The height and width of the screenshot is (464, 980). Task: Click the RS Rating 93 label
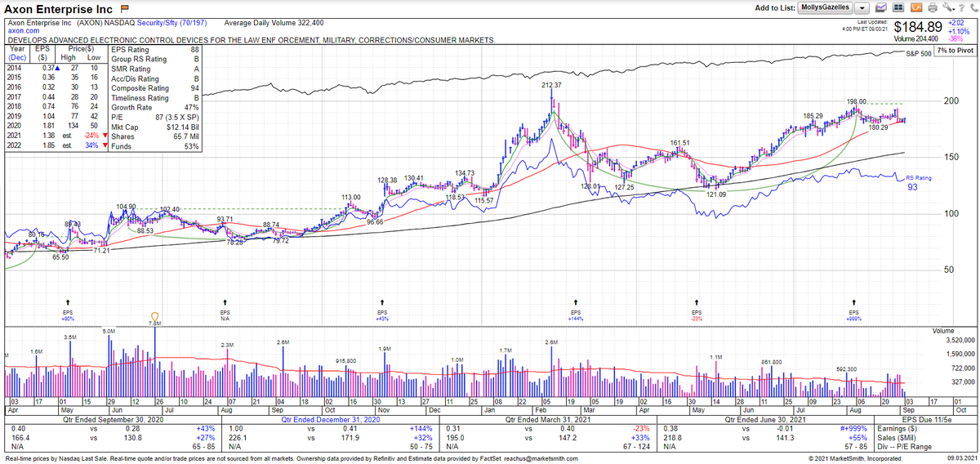point(918,182)
